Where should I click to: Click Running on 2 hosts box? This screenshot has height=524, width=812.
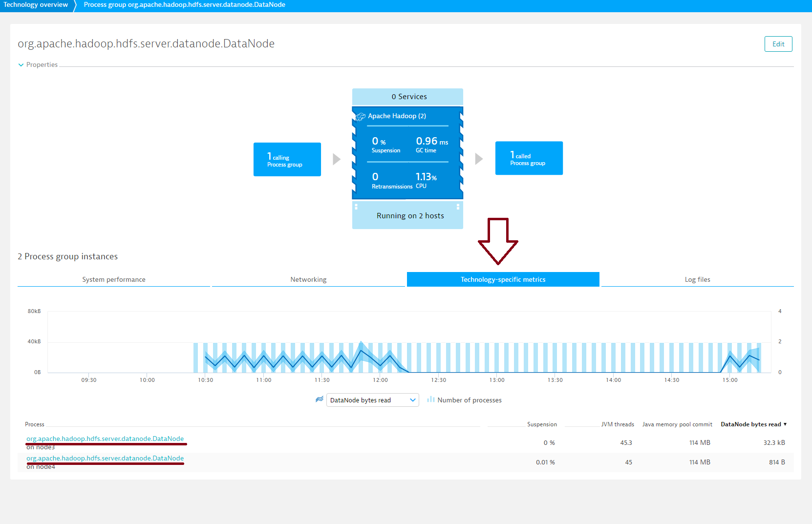click(407, 216)
